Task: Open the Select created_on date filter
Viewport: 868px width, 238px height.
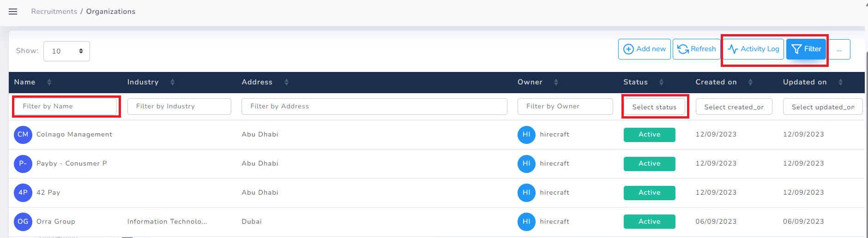Action: pos(734,107)
